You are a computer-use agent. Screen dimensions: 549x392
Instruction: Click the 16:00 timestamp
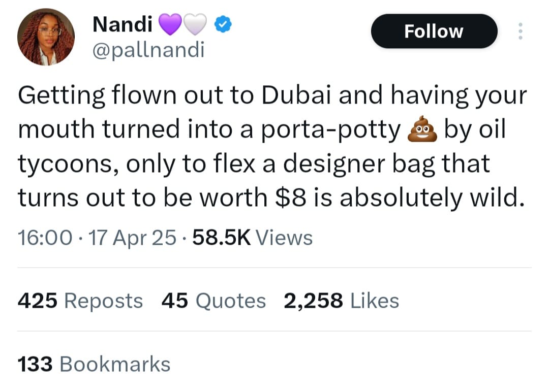point(44,237)
